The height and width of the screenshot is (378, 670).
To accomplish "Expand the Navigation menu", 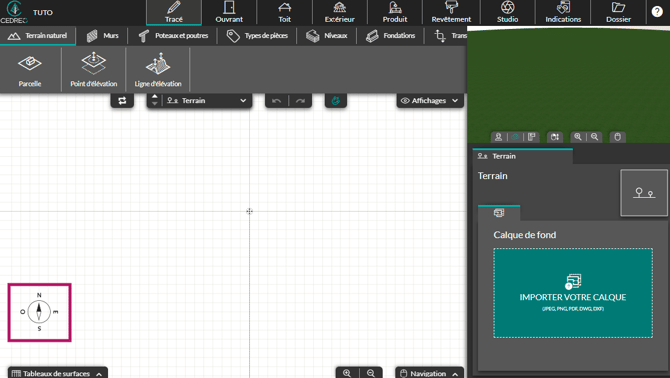I will click(x=429, y=373).
